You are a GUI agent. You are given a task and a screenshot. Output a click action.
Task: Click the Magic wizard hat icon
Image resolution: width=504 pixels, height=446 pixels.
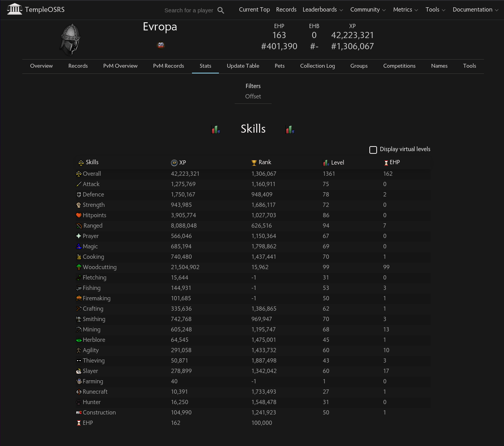pos(79,246)
